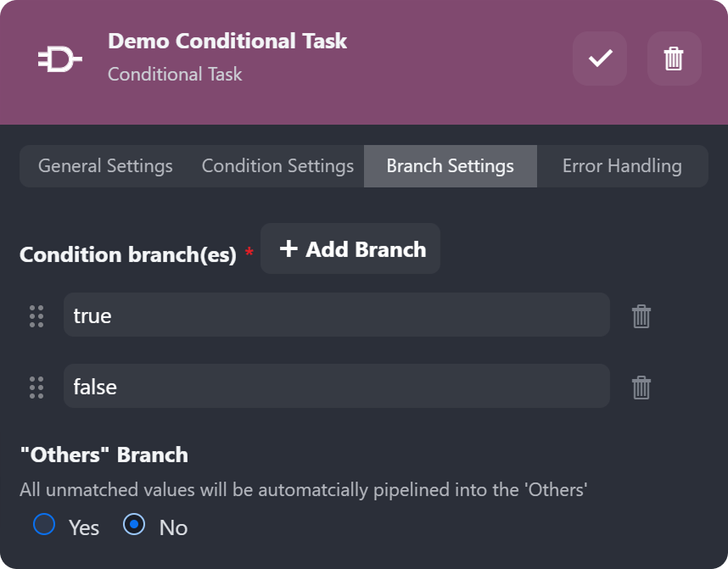Select No for the Others branch
The height and width of the screenshot is (569, 728).
tap(134, 525)
